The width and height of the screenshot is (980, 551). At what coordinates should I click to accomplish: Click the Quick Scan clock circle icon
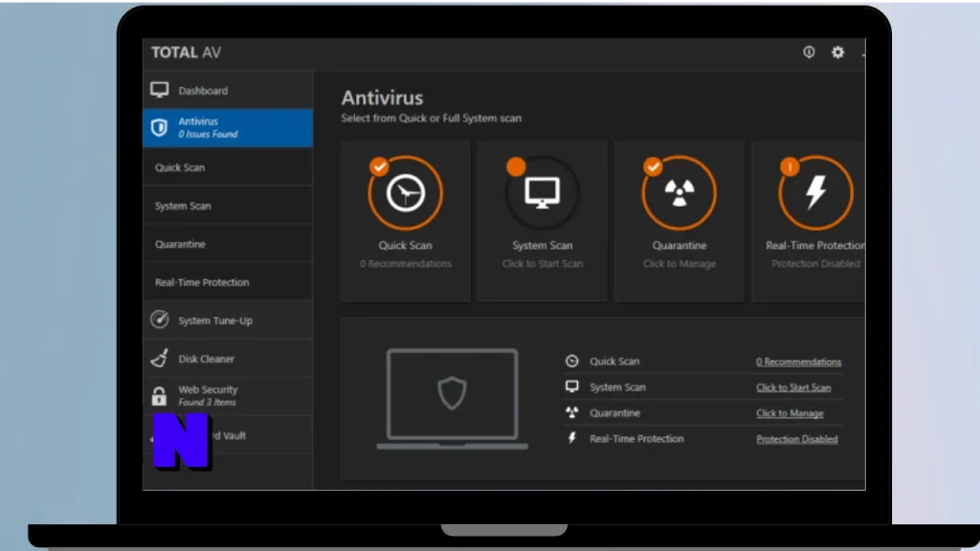[x=406, y=193]
